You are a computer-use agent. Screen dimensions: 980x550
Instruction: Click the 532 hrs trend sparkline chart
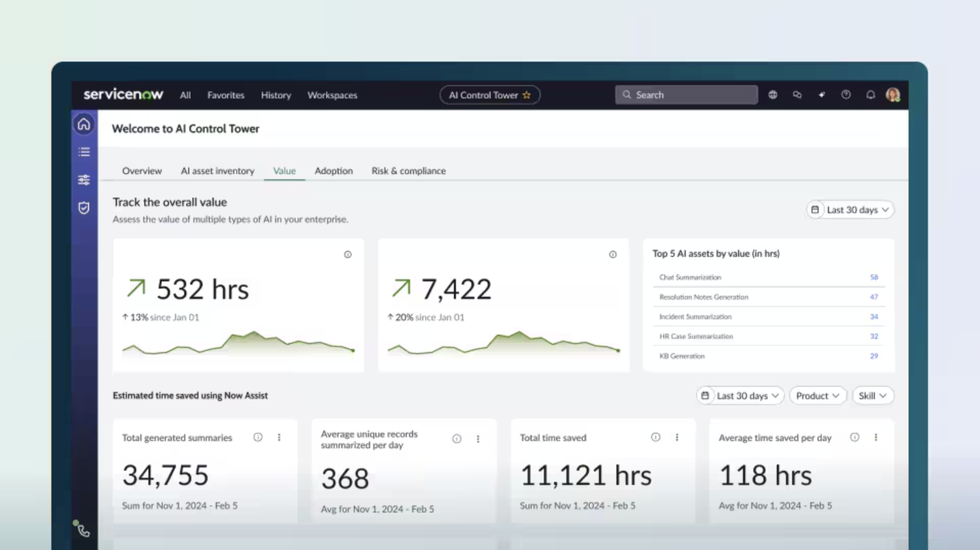coord(239,343)
